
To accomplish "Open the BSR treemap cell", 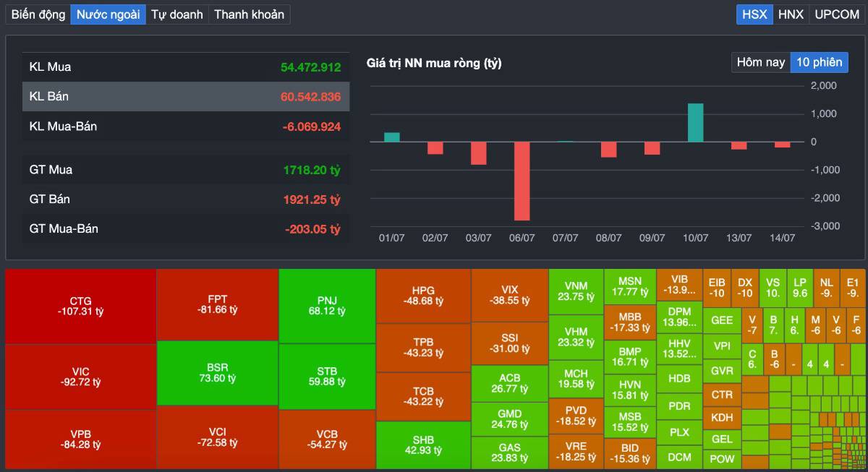I will coord(218,373).
